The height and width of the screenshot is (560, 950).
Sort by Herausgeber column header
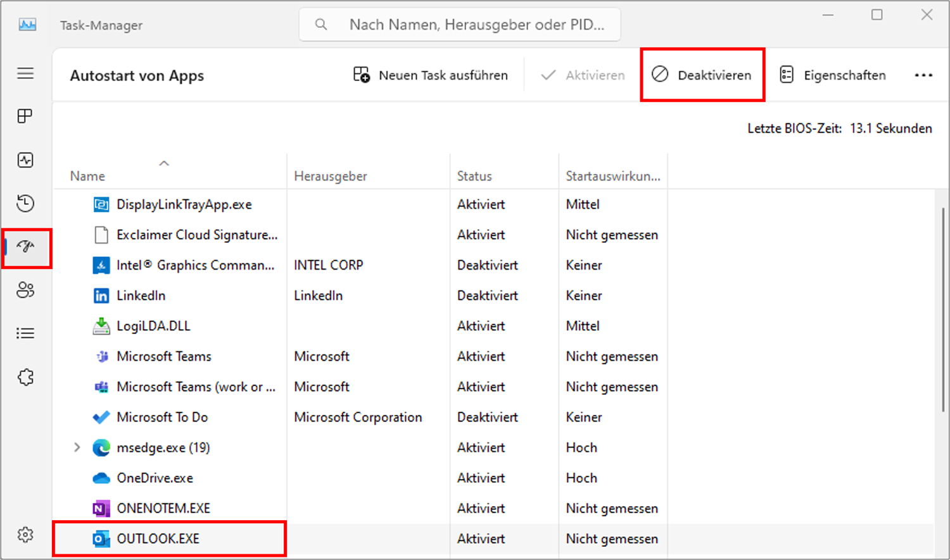tap(331, 176)
